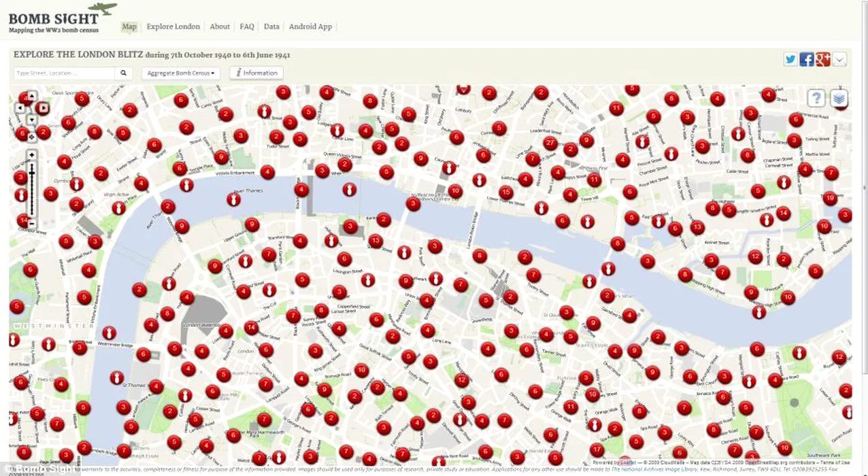Open the map layers switcher
Image resolution: width=868 pixels, height=476 pixels.
coord(839,99)
